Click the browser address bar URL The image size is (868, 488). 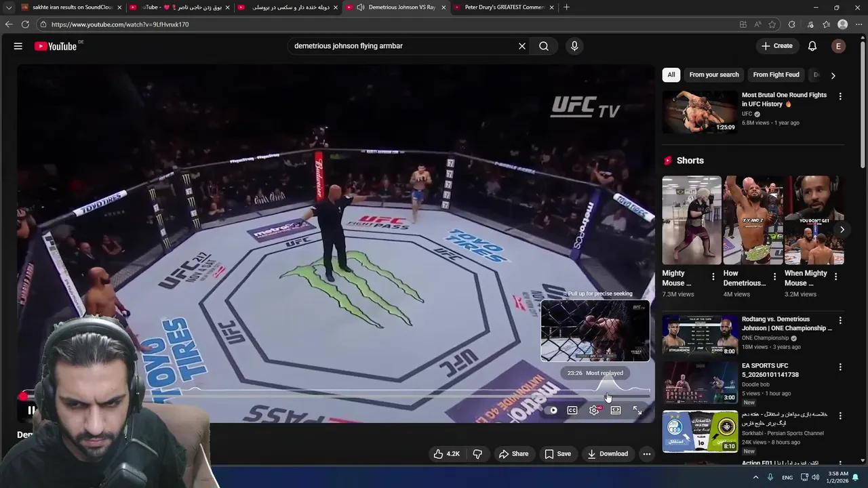[120, 24]
